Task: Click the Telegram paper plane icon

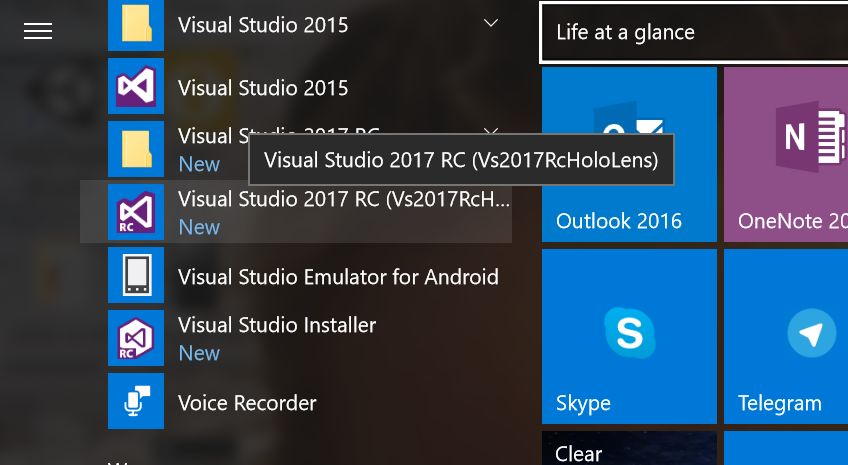Action: tap(812, 333)
